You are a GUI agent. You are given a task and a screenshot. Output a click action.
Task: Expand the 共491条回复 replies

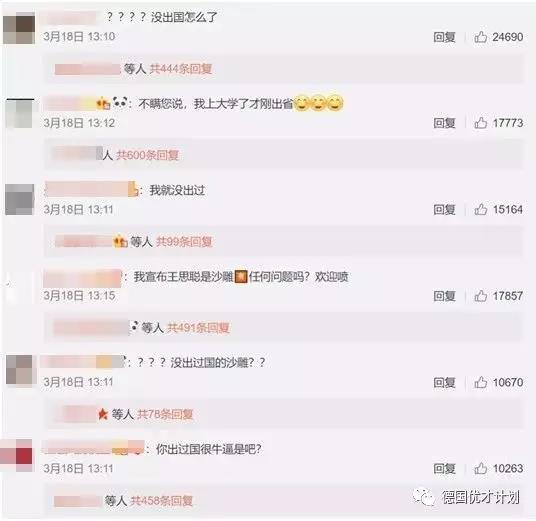tap(198, 328)
